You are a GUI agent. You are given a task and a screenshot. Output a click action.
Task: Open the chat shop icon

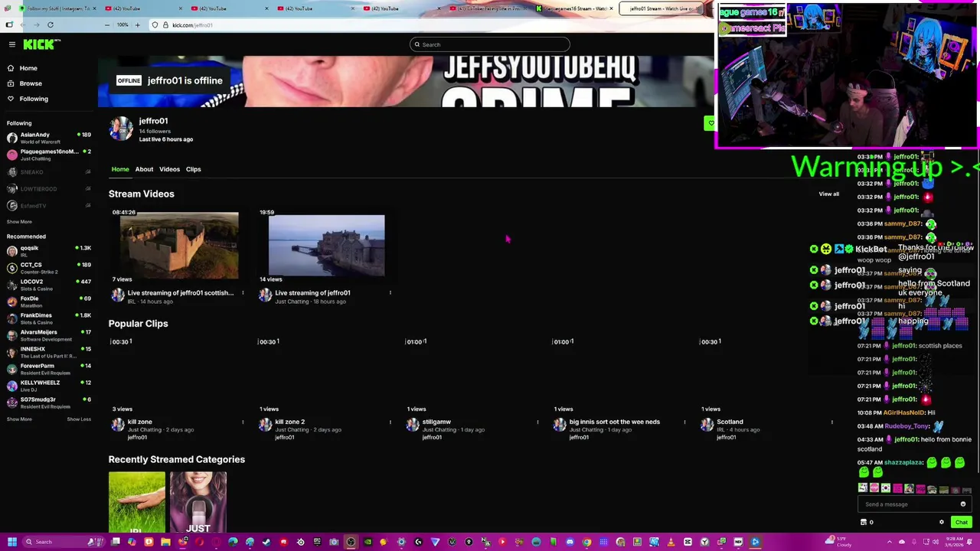864,522
